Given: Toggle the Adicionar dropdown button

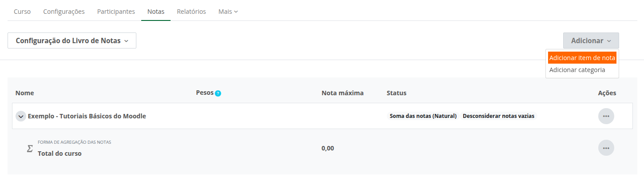Looking at the screenshot, I should (591, 40).
